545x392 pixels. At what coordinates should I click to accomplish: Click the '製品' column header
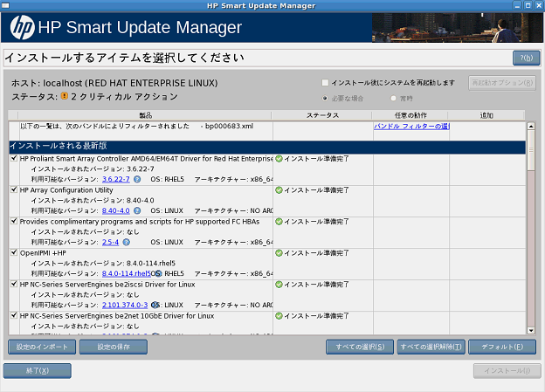pyautogui.click(x=145, y=115)
